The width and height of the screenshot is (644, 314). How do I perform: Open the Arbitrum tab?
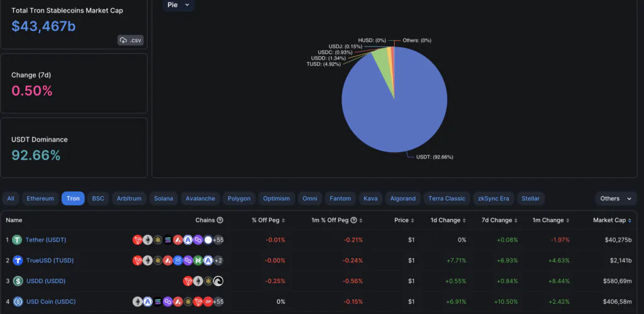point(129,198)
